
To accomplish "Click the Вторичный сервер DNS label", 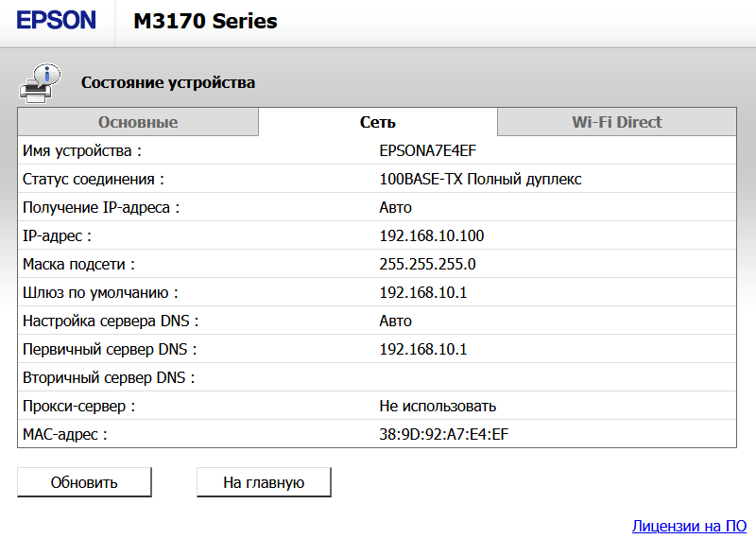I will 109,378.
